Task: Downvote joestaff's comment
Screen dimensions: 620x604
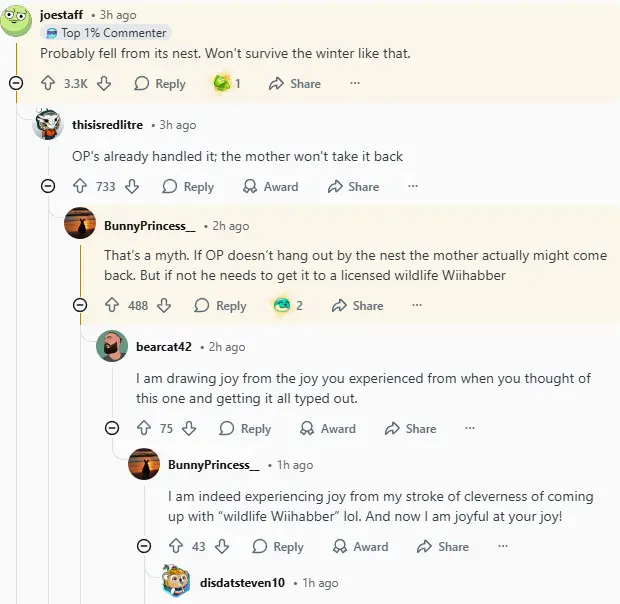Action: pyautogui.click(x=104, y=84)
